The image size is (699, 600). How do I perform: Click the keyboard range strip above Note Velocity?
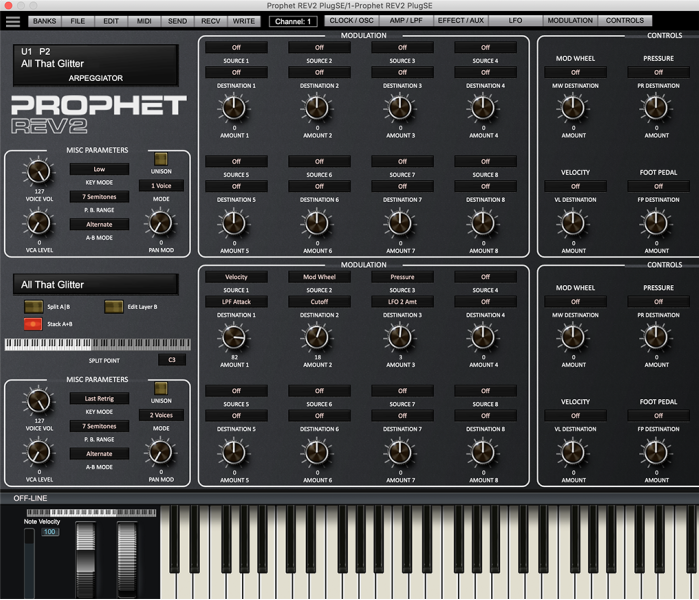pos(91,513)
